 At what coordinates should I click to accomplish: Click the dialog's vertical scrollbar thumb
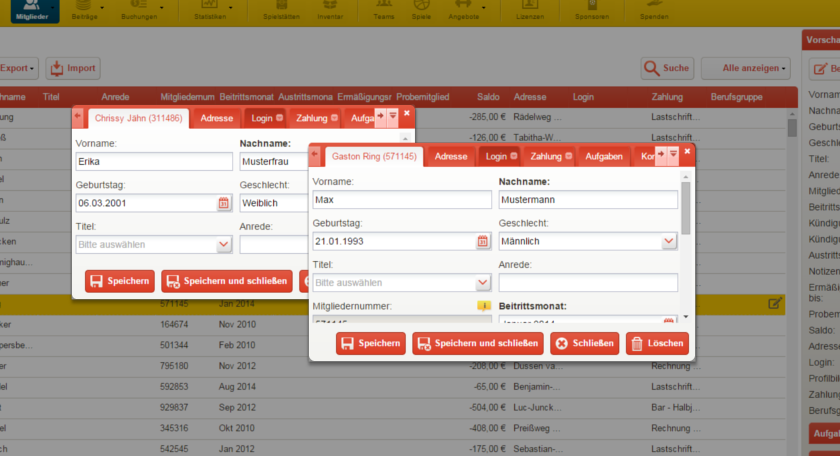(686, 208)
